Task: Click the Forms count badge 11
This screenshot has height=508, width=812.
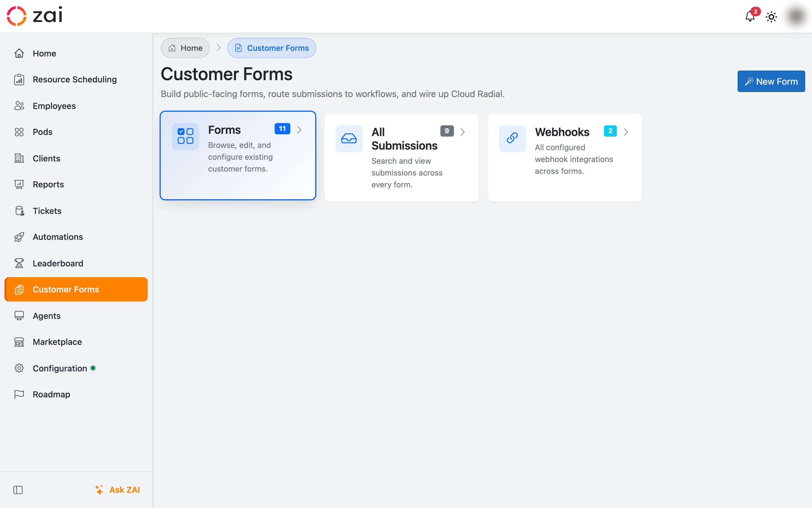Action: click(283, 129)
